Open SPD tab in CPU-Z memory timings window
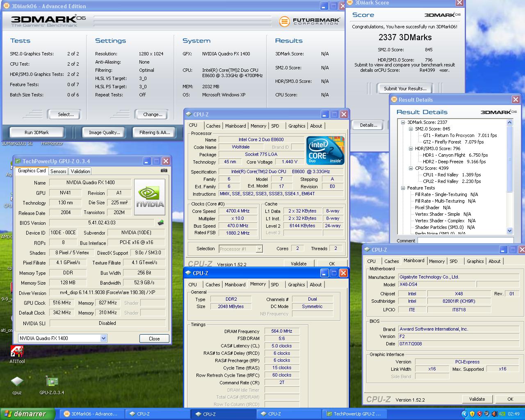This screenshot has width=525, height=420. click(275, 285)
